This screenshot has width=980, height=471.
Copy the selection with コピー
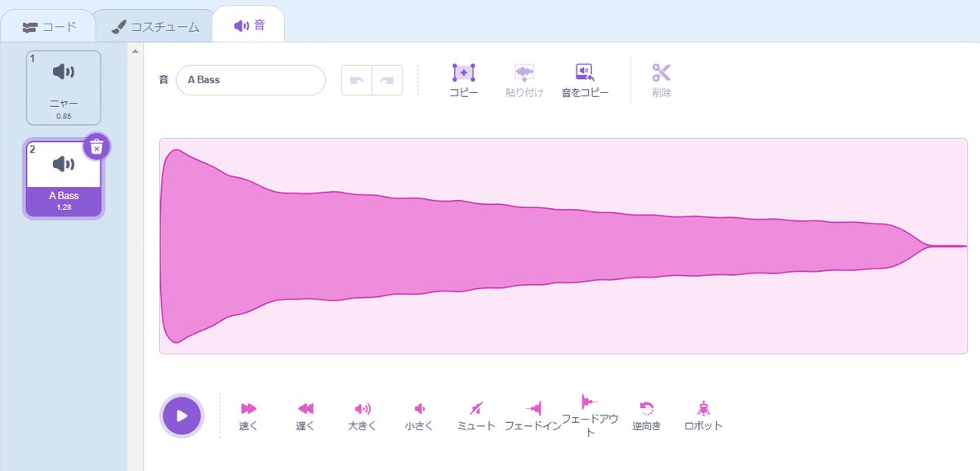click(x=463, y=80)
